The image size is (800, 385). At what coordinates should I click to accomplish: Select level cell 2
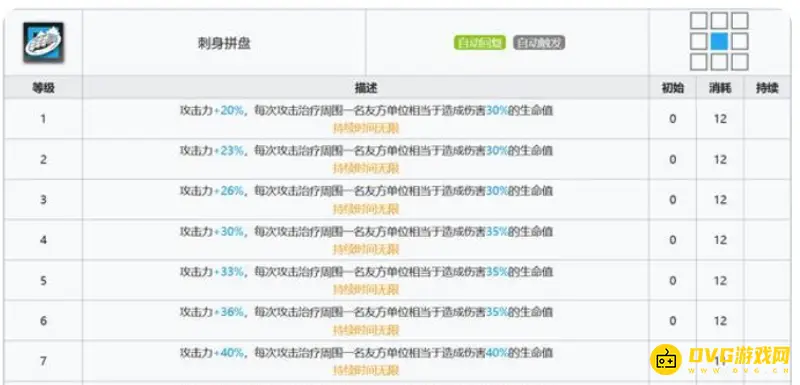pos(43,160)
